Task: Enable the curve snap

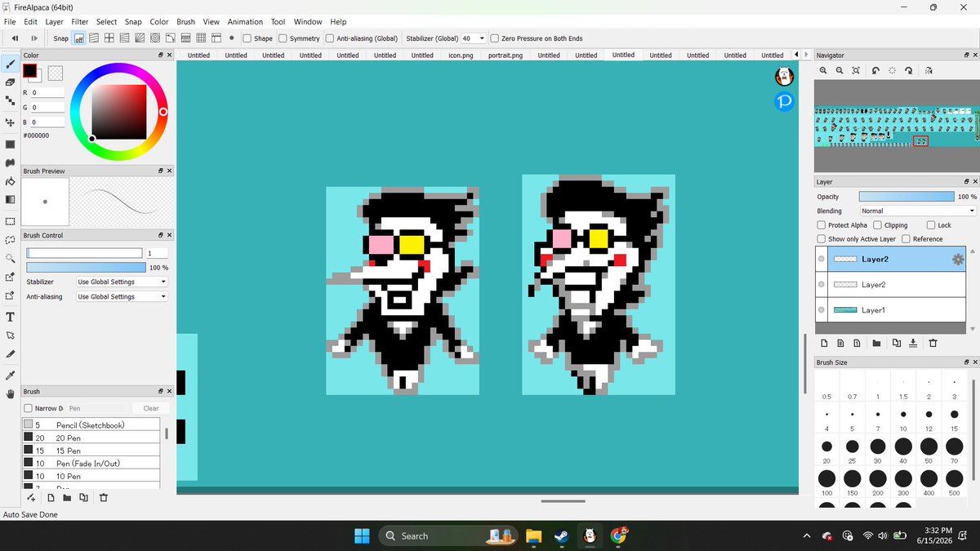Action: coord(170,38)
